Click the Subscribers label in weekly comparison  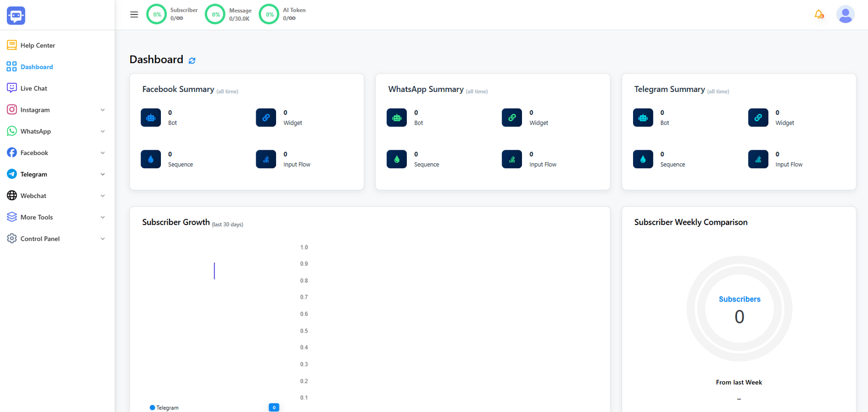click(x=739, y=299)
